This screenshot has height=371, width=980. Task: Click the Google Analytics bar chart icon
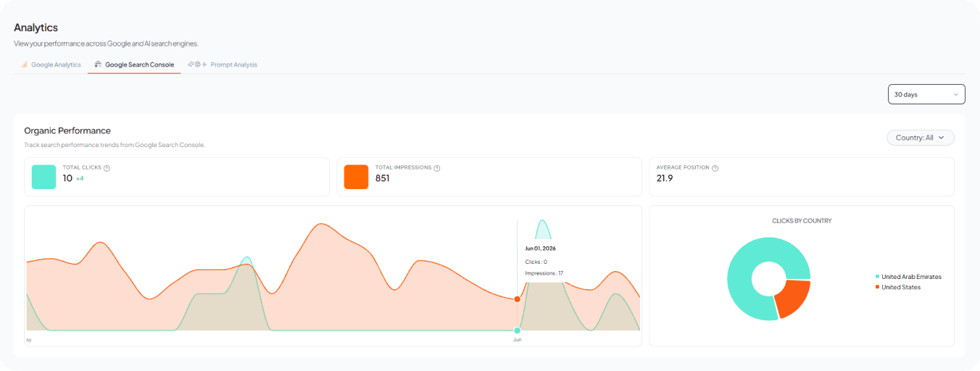(x=24, y=64)
